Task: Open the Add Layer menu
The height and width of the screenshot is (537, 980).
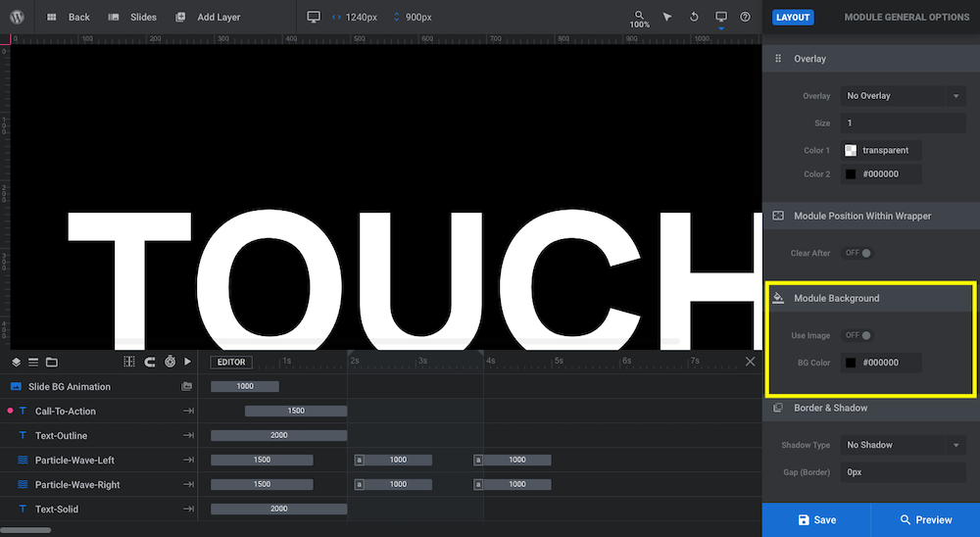Action: [208, 17]
